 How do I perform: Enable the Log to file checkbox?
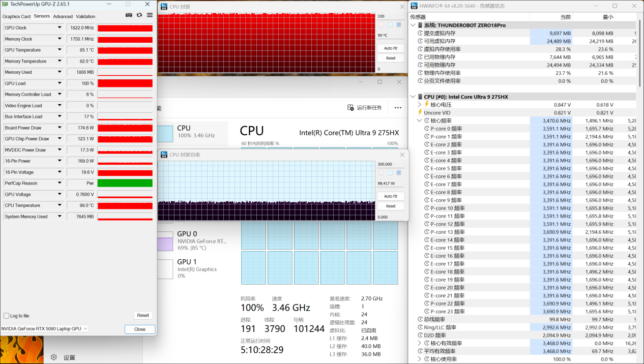7,316
